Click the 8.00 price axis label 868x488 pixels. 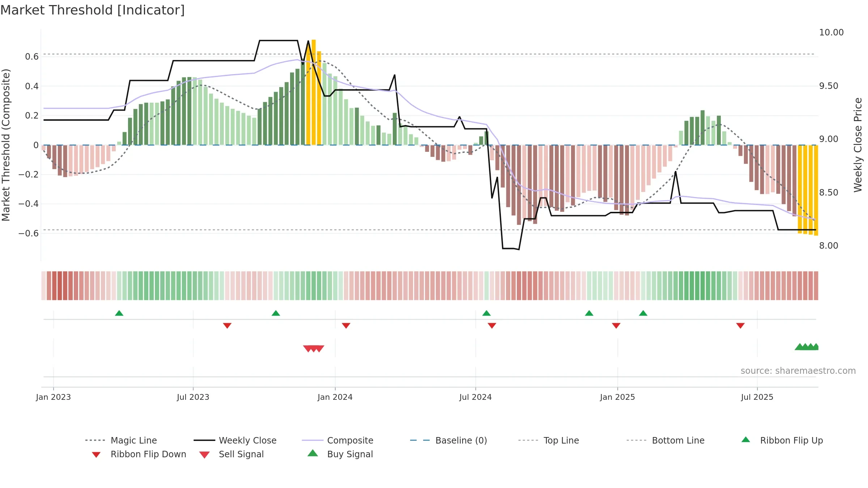point(829,246)
